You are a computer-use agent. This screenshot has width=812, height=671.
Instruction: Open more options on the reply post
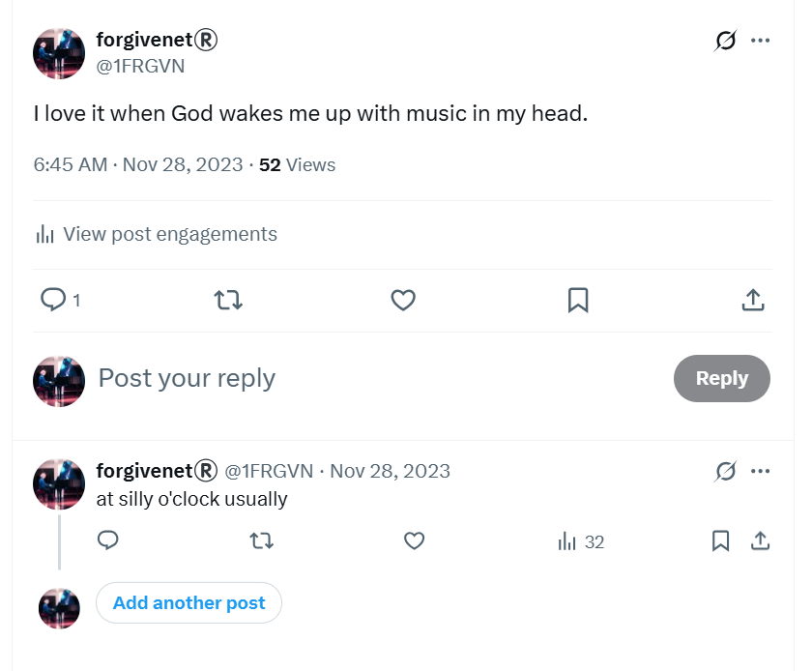760,471
